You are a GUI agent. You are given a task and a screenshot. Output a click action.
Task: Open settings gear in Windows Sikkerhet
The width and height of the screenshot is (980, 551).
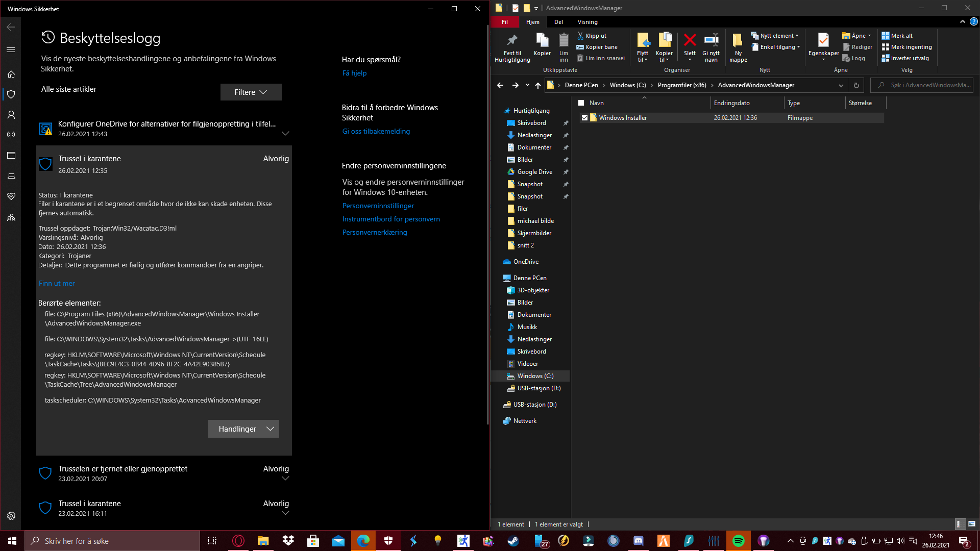(11, 516)
